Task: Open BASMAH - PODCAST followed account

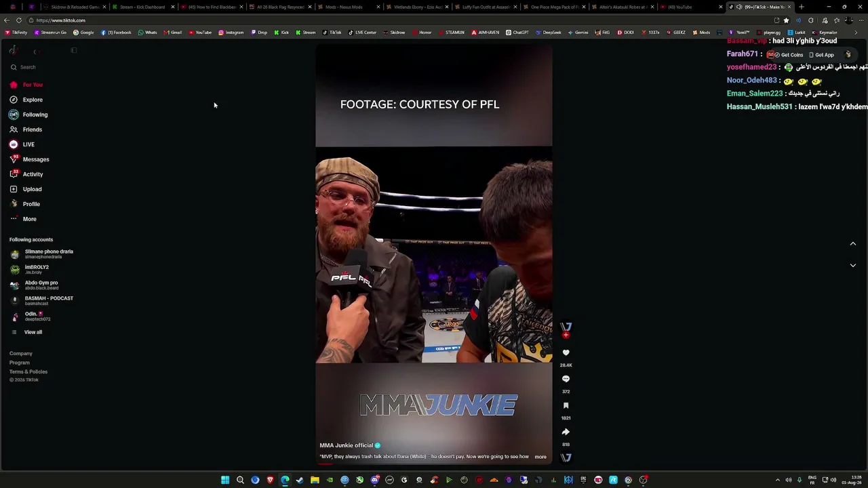Action: pos(42,301)
